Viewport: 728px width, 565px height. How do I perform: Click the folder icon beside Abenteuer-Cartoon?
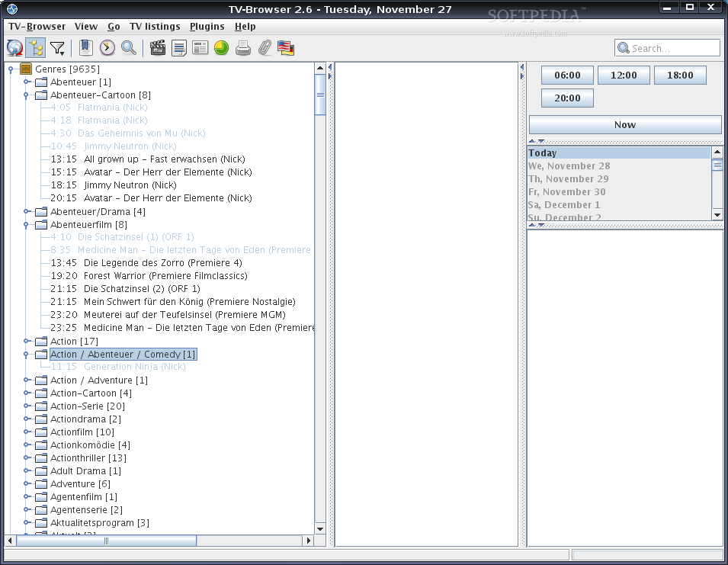pyautogui.click(x=41, y=95)
